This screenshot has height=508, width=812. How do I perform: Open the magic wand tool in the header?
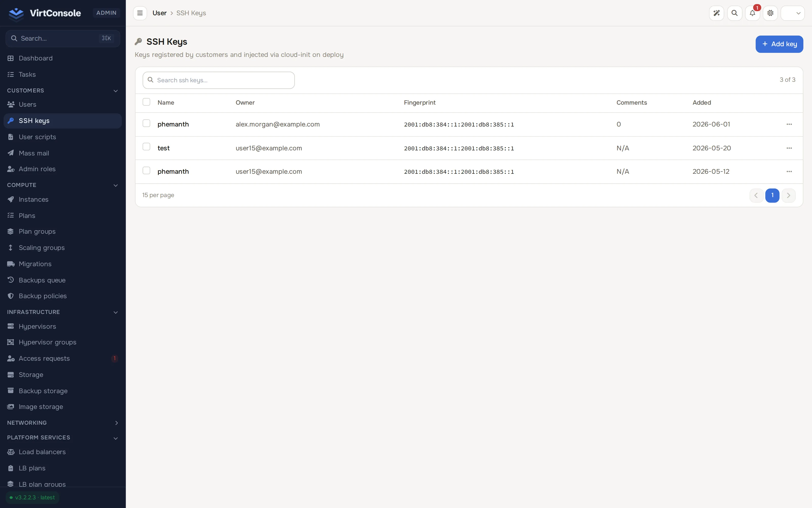(716, 13)
